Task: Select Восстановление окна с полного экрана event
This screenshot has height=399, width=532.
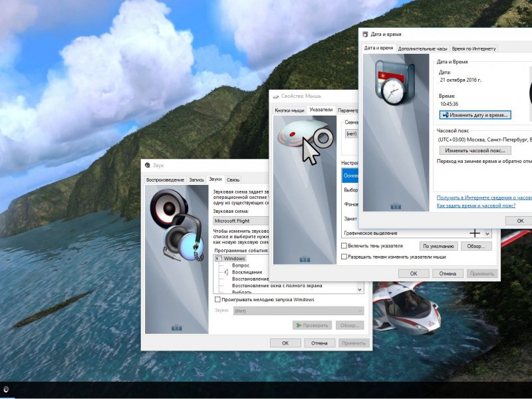Action: pos(277,286)
